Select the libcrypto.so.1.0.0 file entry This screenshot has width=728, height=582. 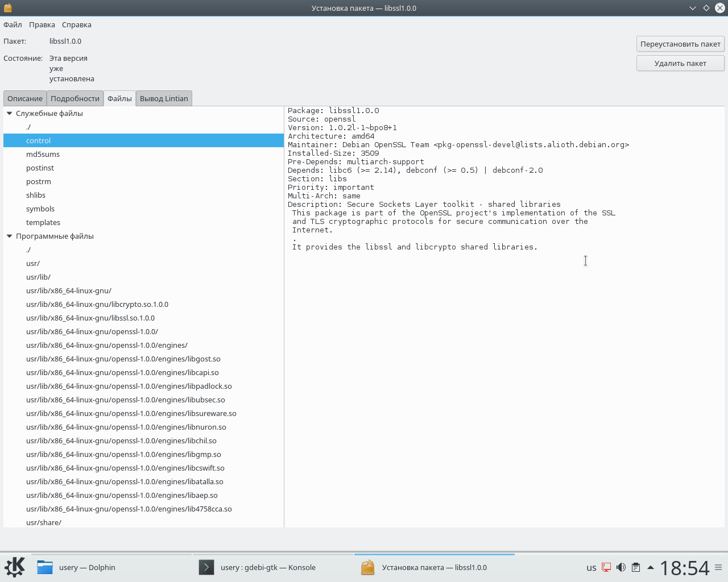(143, 304)
